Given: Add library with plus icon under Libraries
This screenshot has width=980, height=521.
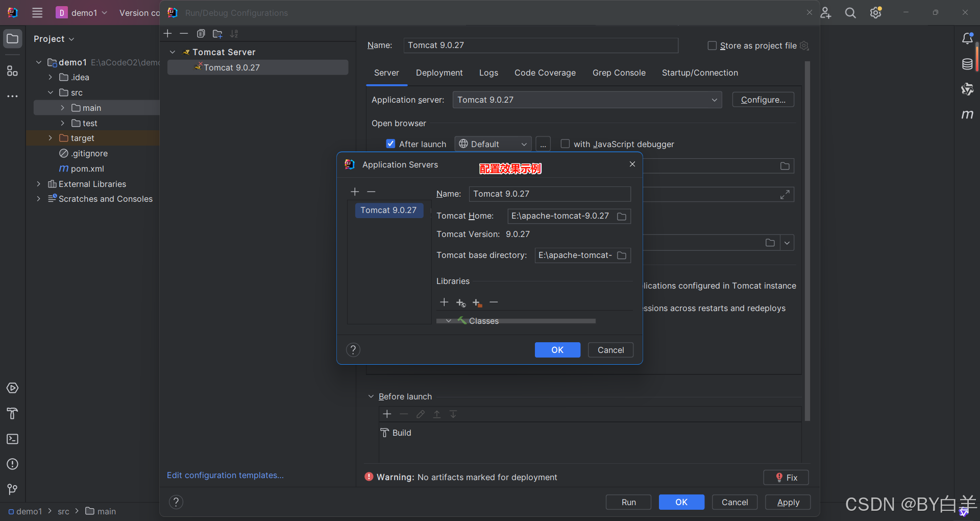Looking at the screenshot, I should click(444, 302).
